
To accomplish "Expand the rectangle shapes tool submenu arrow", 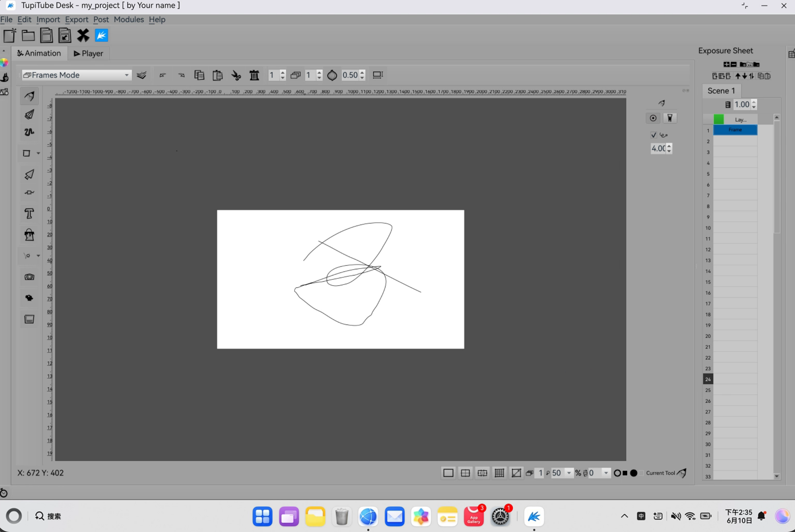I will 38,153.
